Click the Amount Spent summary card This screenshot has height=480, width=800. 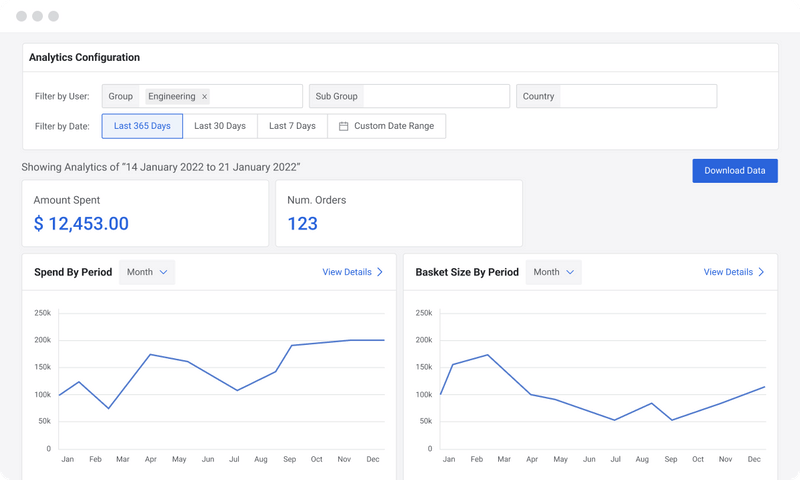[x=145, y=213]
